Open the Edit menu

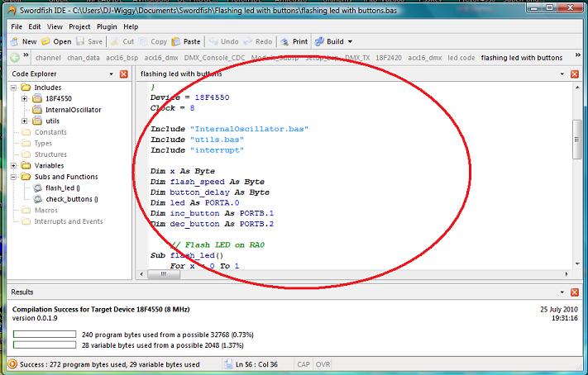click(35, 26)
